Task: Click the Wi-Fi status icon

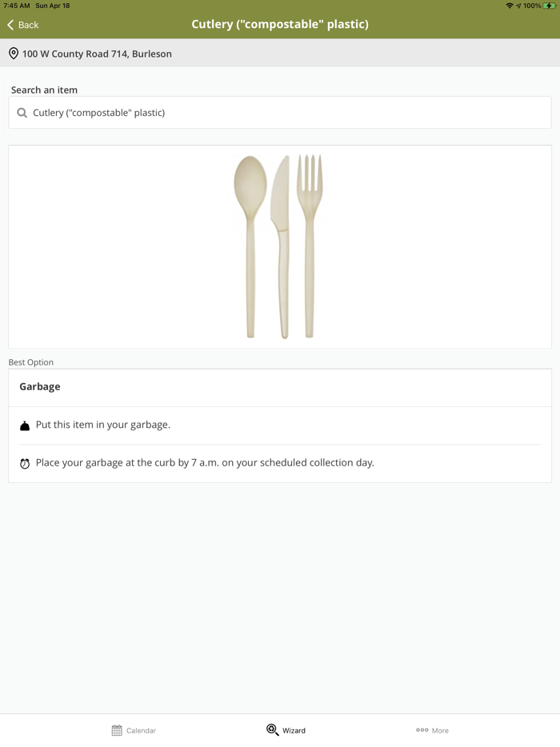Action: (509, 6)
